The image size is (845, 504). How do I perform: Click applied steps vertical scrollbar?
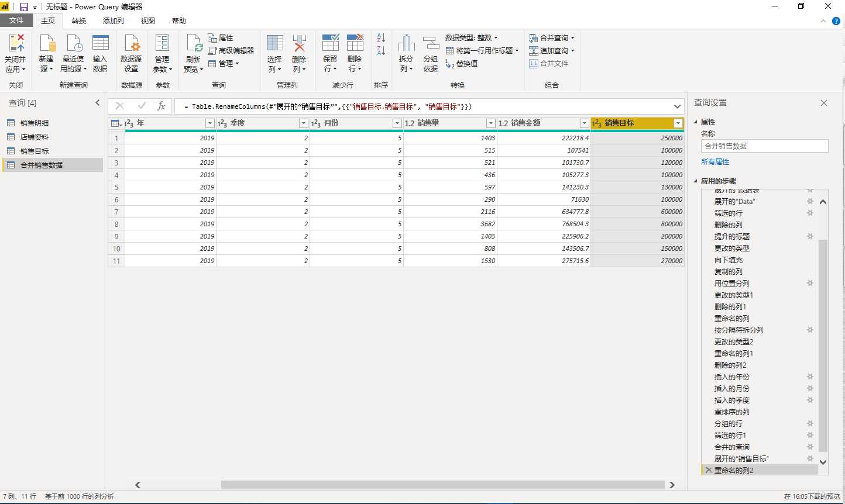click(x=823, y=345)
